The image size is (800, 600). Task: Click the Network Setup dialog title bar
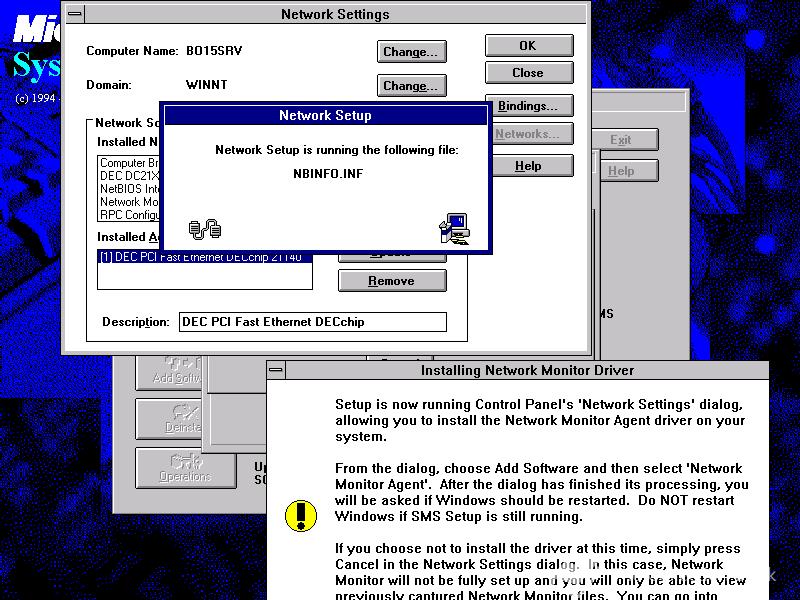point(326,115)
